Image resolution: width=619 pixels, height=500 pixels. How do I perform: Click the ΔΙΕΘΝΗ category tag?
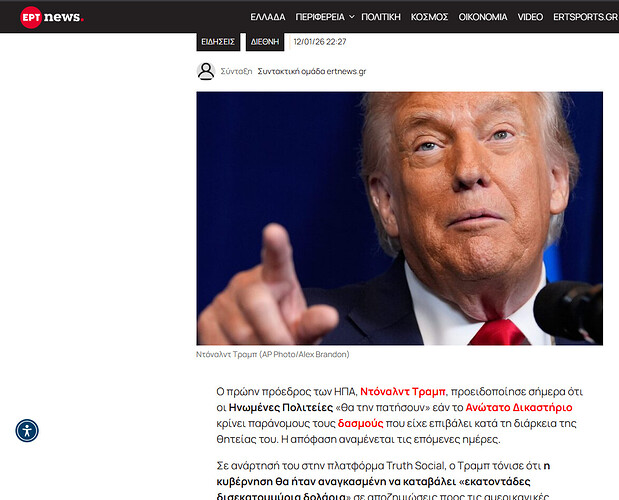[x=265, y=42]
